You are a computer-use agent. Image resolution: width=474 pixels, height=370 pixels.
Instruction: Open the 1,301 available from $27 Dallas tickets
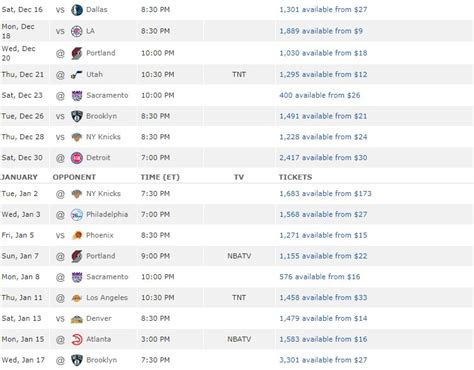(323, 10)
